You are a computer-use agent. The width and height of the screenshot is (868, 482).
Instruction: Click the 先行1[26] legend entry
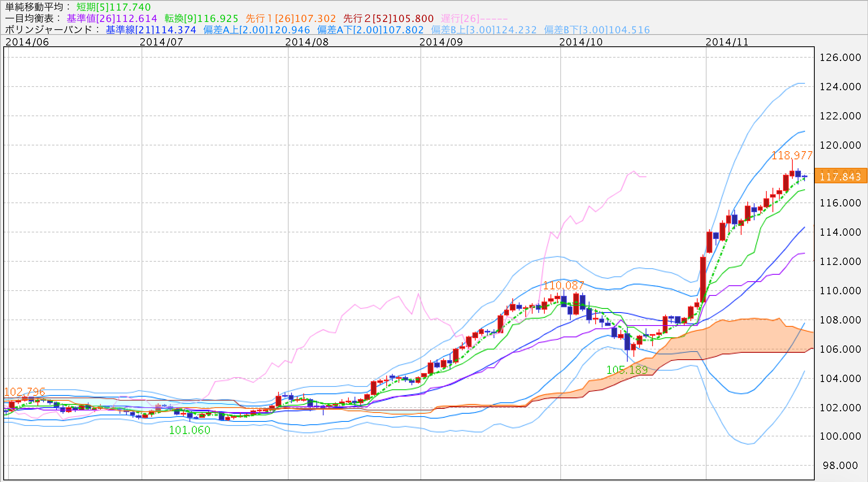point(291,18)
